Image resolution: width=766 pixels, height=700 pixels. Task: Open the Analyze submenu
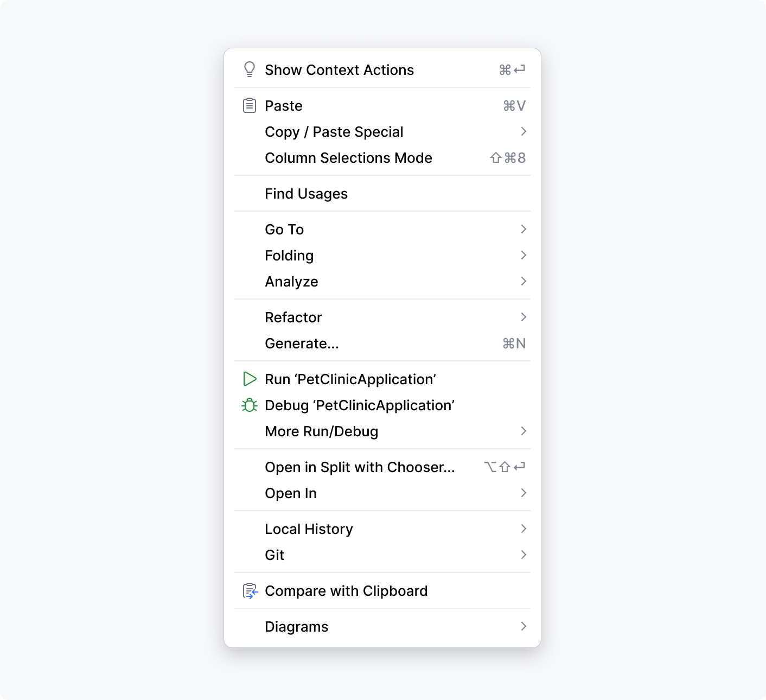(x=291, y=282)
